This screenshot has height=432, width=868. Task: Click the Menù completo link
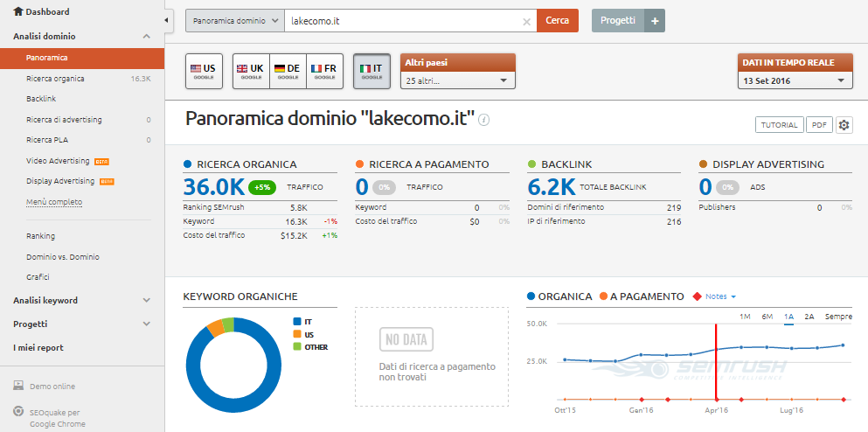click(54, 202)
